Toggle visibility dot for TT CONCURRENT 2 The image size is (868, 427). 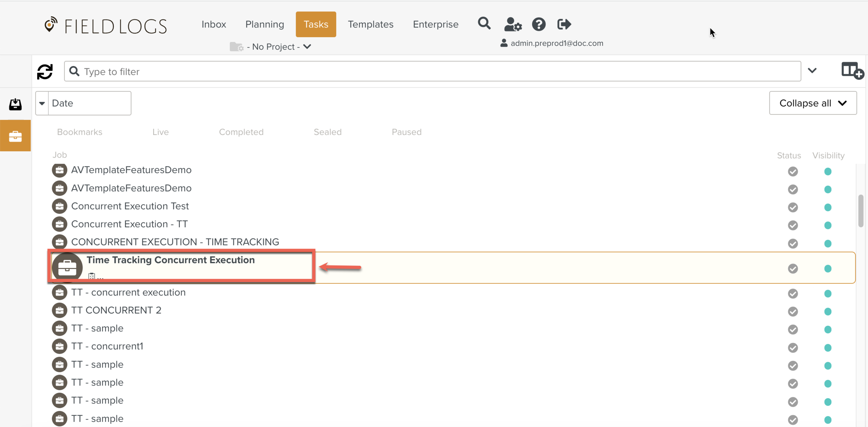(x=828, y=311)
